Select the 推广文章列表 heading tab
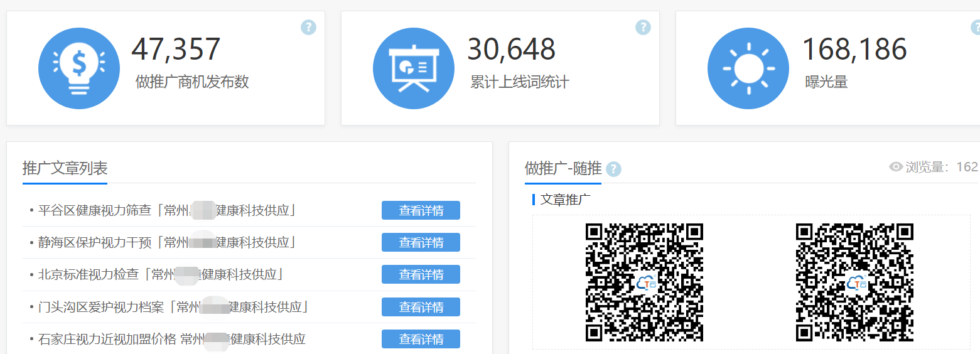This screenshot has width=980, height=354. coord(65,168)
